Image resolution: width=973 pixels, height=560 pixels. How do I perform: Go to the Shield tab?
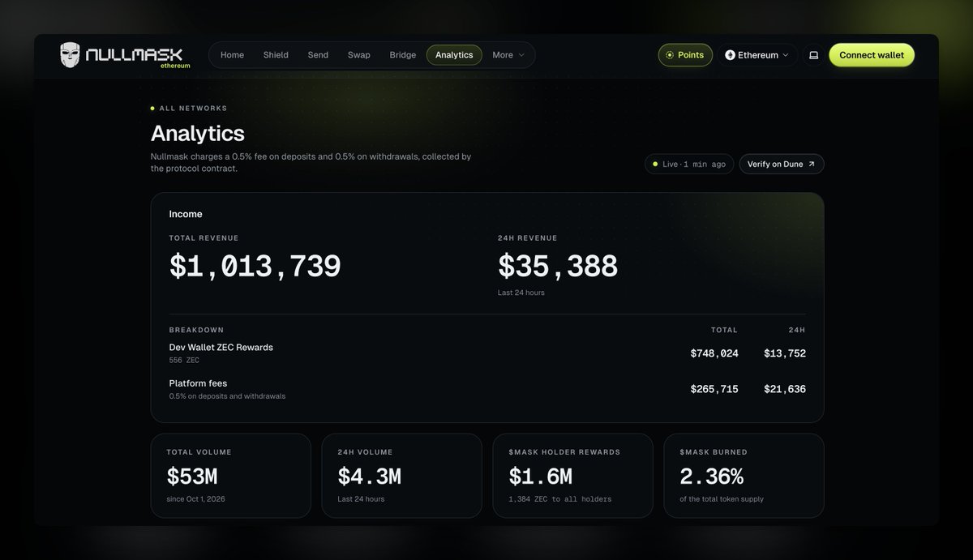(x=276, y=55)
